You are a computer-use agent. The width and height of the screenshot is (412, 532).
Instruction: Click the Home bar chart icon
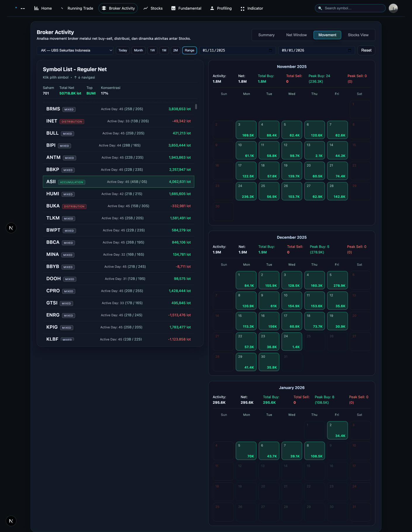[x=36, y=8]
